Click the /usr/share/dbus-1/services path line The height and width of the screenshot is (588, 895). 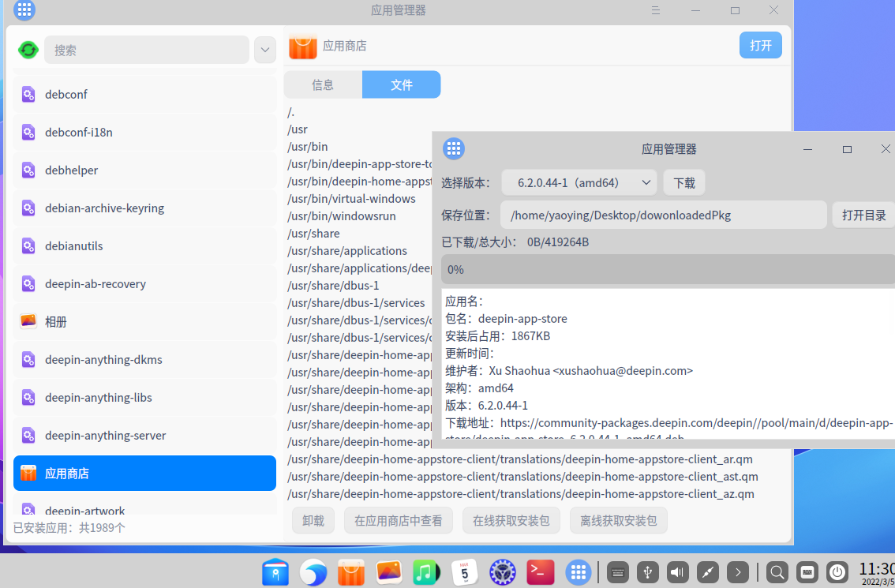356,303
